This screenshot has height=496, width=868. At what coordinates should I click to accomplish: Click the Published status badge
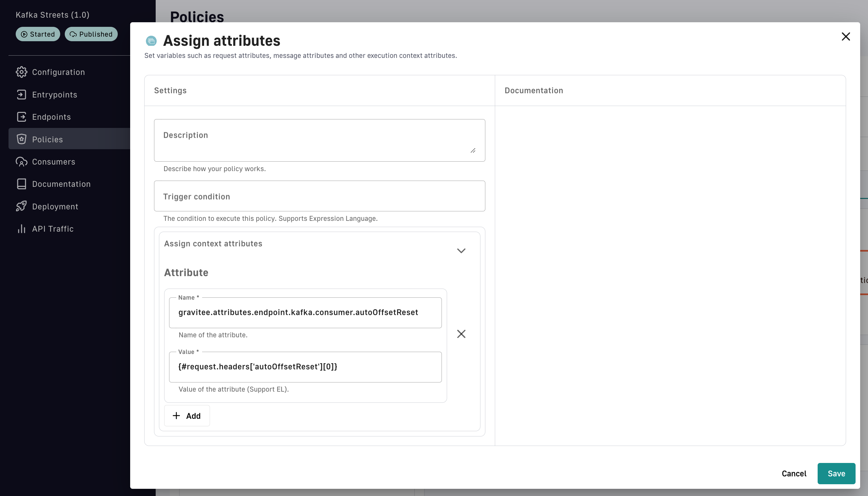pos(91,34)
